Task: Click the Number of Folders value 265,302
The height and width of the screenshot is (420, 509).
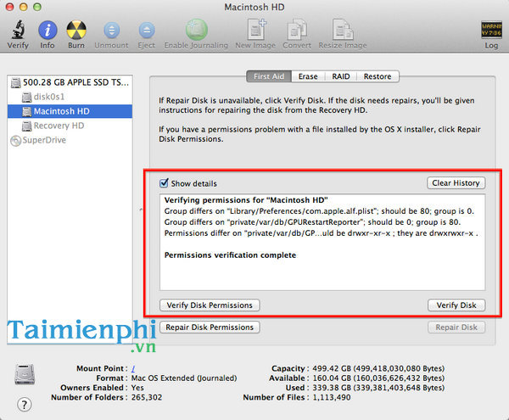Action: [x=147, y=397]
